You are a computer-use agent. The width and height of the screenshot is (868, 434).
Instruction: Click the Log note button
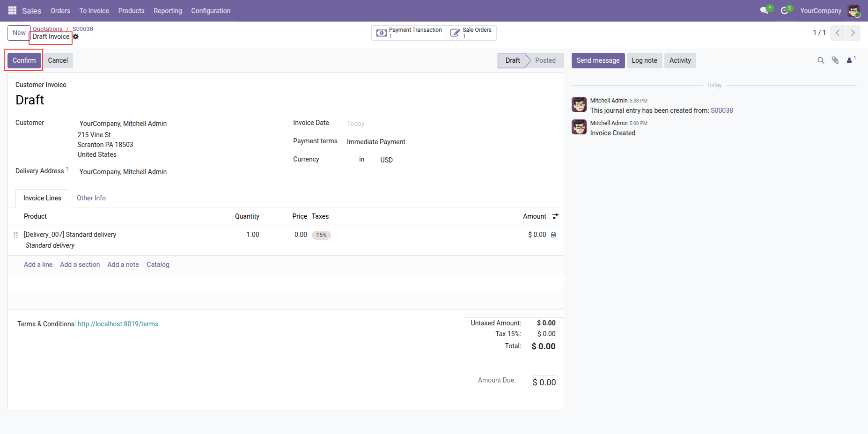click(x=644, y=60)
